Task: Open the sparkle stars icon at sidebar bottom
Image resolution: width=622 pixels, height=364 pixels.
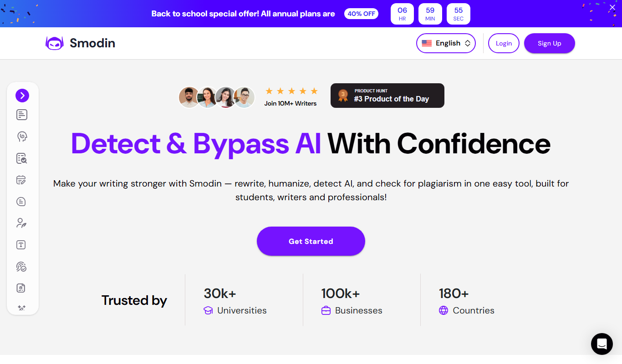Action: [x=21, y=308]
